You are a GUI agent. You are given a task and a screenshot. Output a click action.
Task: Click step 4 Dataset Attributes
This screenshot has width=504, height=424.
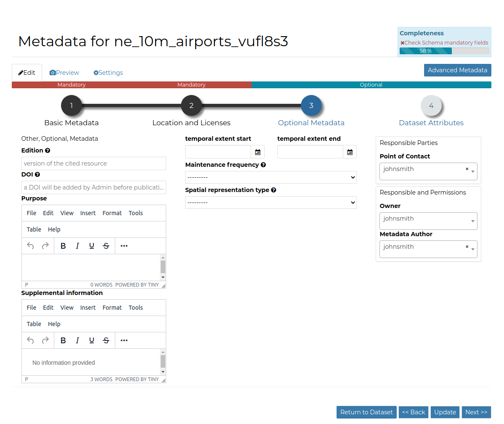click(431, 105)
